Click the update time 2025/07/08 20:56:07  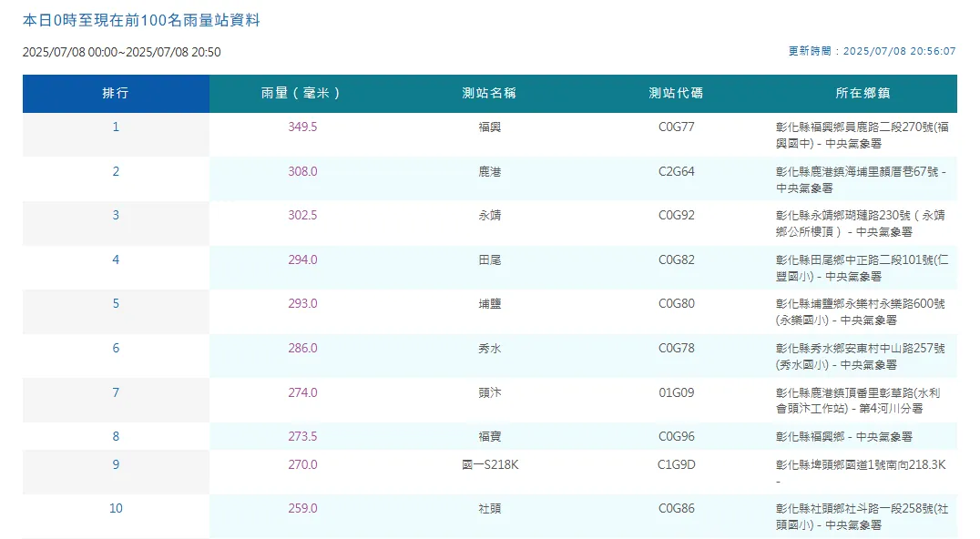[899, 51]
